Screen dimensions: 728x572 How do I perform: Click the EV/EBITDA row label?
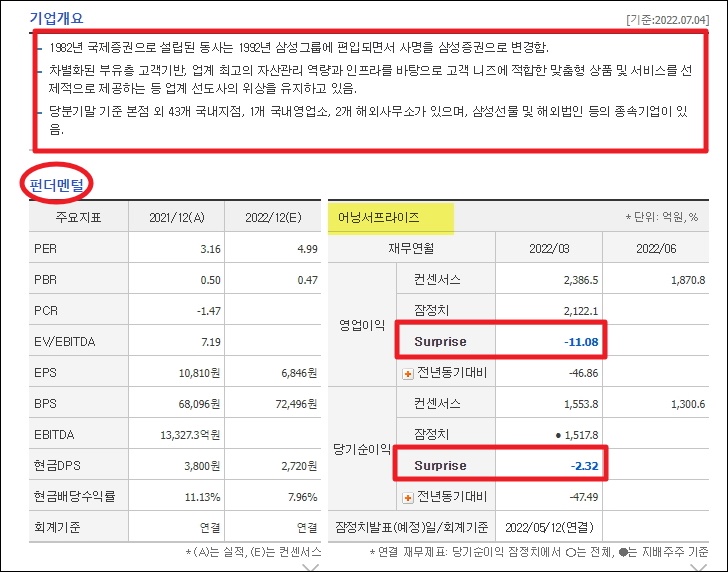click(x=65, y=342)
